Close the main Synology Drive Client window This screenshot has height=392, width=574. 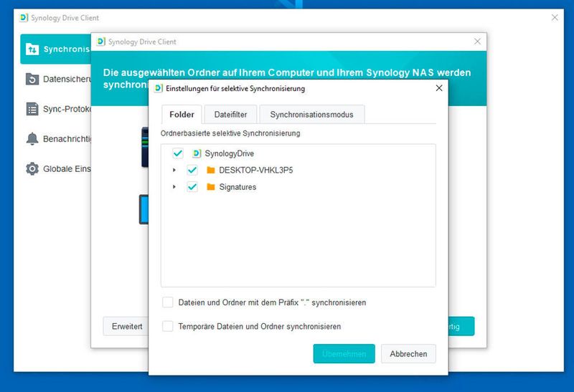point(555,17)
